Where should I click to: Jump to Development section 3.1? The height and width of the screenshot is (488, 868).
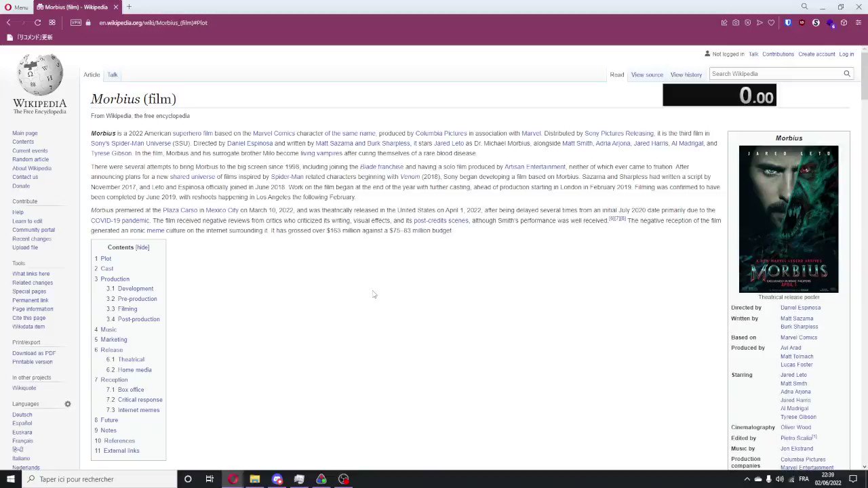(135, 289)
